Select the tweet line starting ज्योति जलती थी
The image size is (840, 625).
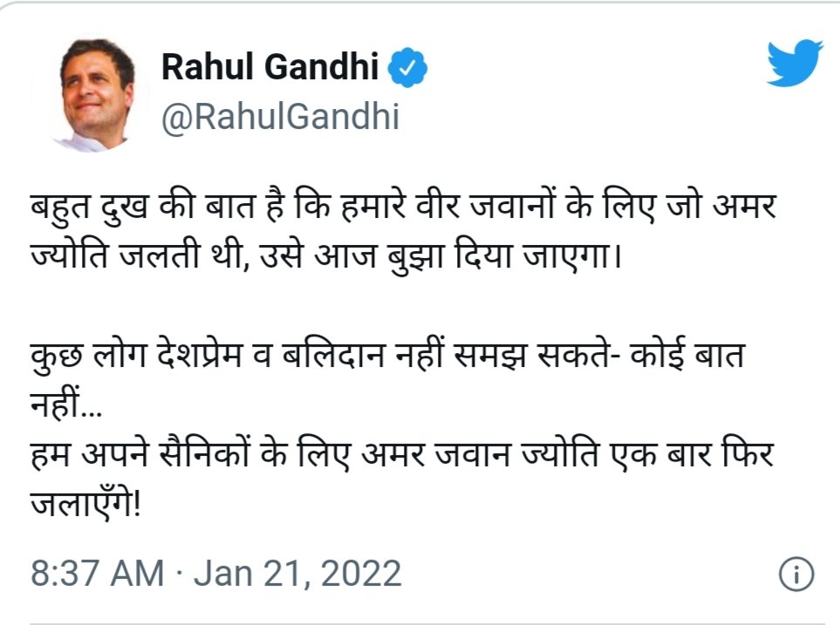click(325, 255)
